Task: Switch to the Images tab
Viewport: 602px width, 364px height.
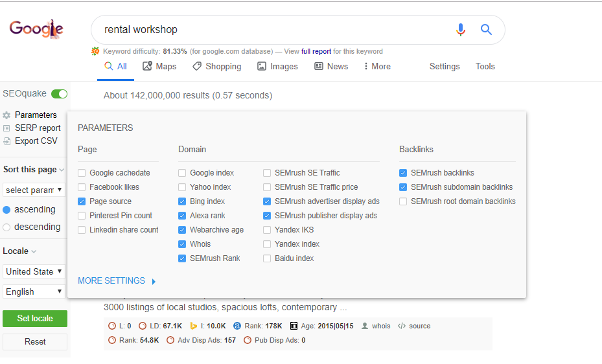Action: click(x=277, y=66)
